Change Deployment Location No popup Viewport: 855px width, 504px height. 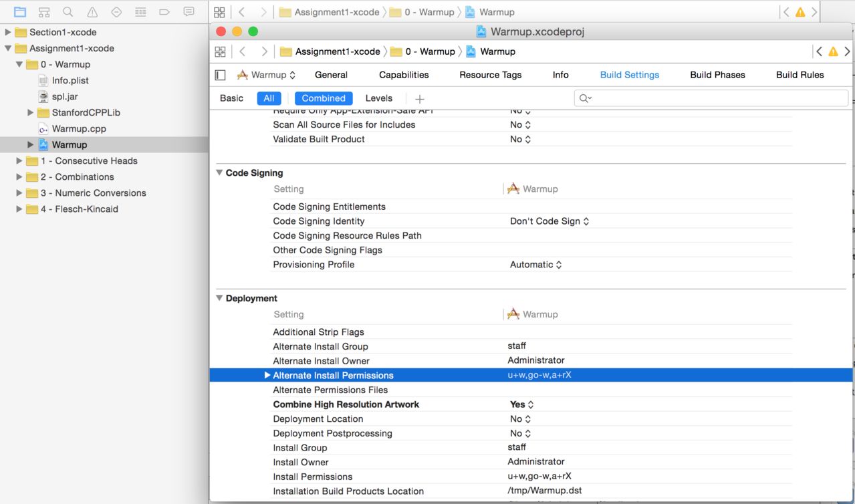click(x=521, y=419)
